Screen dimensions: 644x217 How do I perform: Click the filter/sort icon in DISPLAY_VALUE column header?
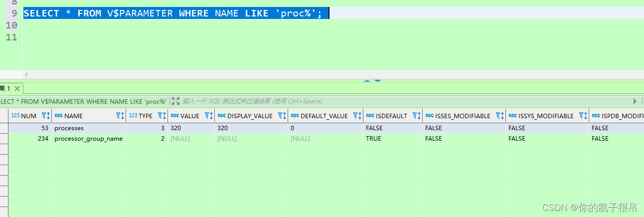point(282,116)
